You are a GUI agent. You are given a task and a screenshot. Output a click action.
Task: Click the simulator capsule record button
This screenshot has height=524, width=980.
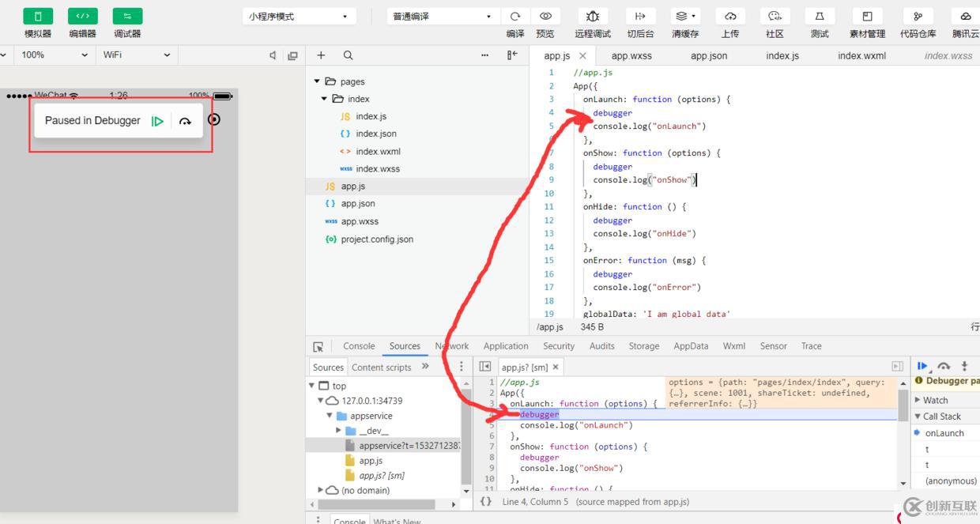[x=213, y=119]
